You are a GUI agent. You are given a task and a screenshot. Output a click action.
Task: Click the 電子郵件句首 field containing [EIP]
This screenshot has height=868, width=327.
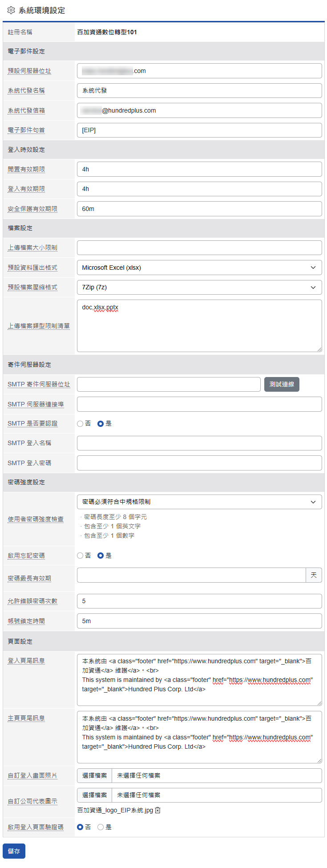coord(199,130)
